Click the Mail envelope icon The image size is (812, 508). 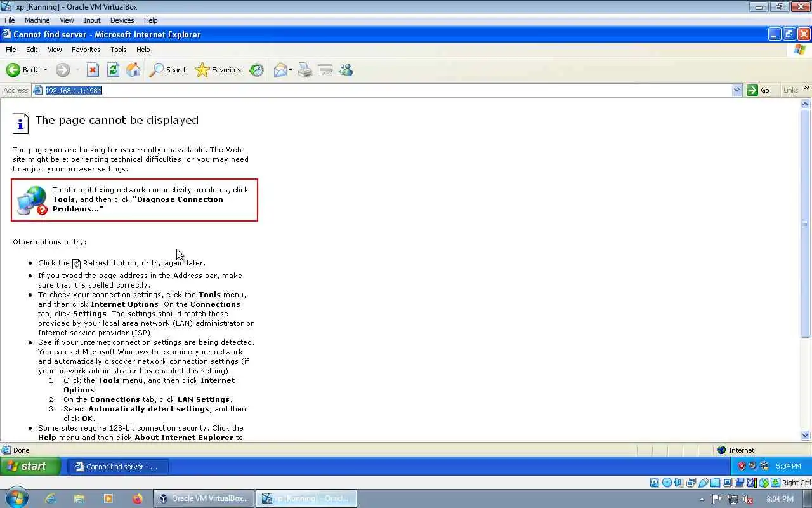[280, 70]
